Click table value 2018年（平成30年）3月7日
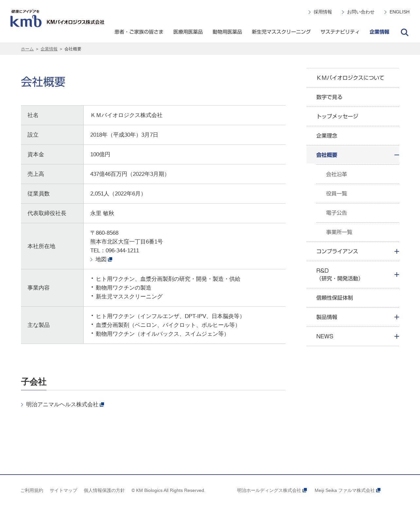The image size is (420, 505). pos(124,135)
